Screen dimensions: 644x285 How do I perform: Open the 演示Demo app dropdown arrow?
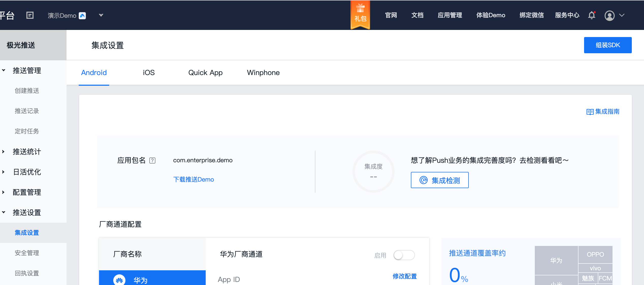101,15
